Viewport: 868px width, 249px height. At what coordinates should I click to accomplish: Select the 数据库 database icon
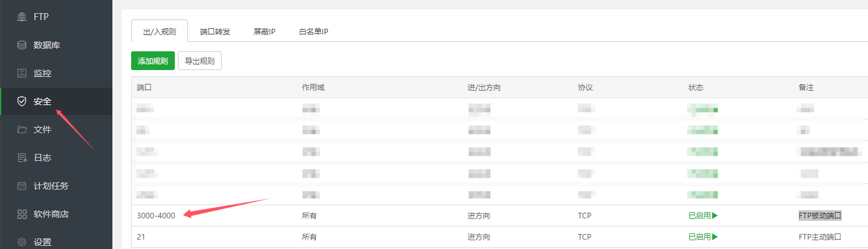point(22,45)
